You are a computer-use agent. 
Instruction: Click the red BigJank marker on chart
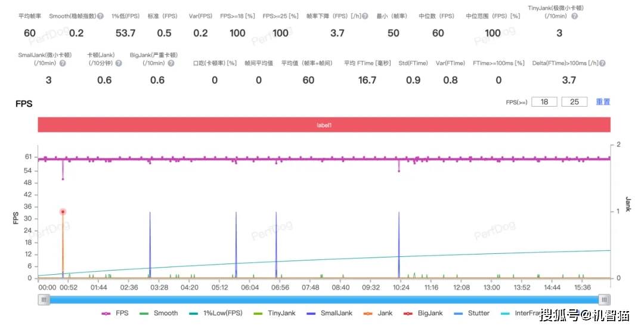tap(63, 212)
